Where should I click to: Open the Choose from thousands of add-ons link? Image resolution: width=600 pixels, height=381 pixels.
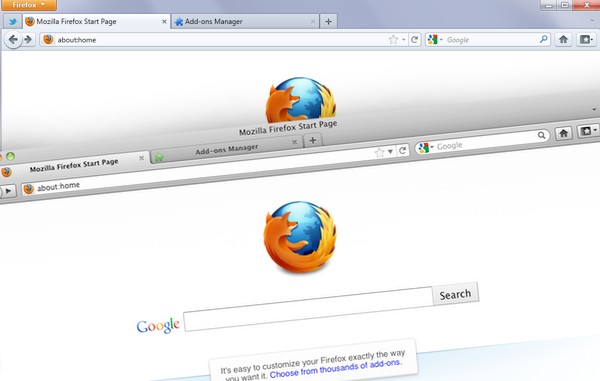(x=336, y=369)
